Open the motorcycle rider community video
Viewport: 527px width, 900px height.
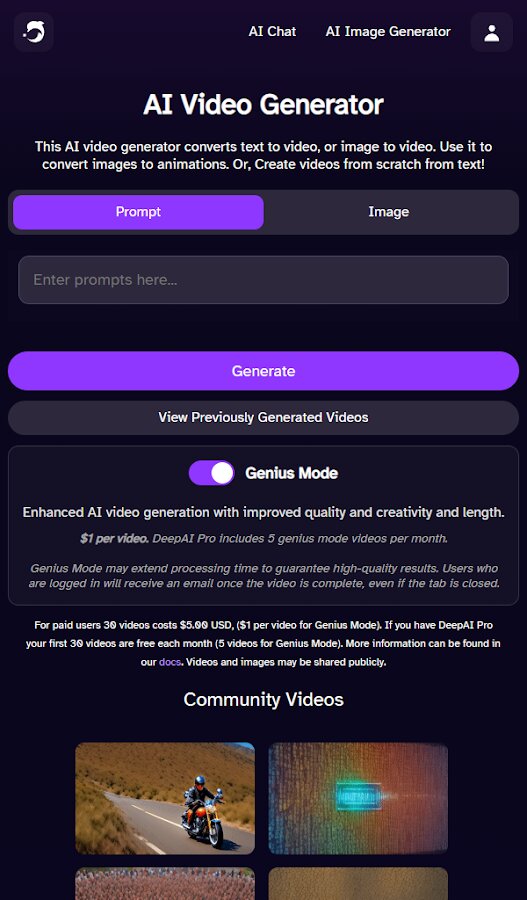pos(165,798)
